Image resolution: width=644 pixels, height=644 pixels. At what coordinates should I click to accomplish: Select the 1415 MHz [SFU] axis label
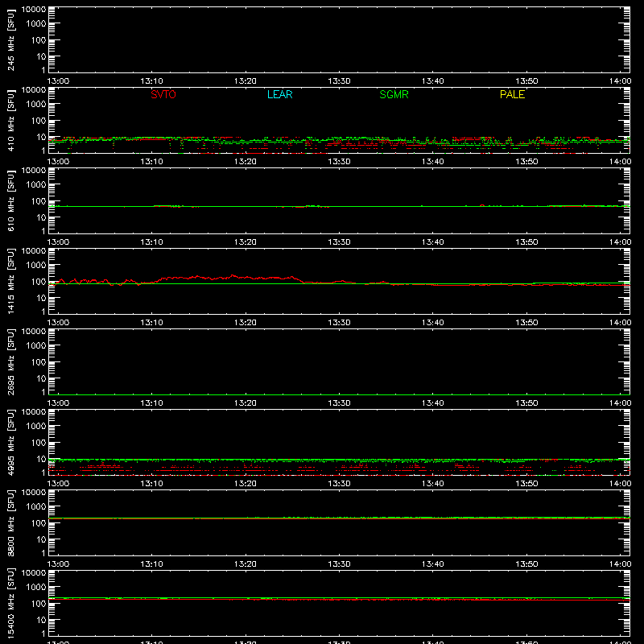(11, 282)
